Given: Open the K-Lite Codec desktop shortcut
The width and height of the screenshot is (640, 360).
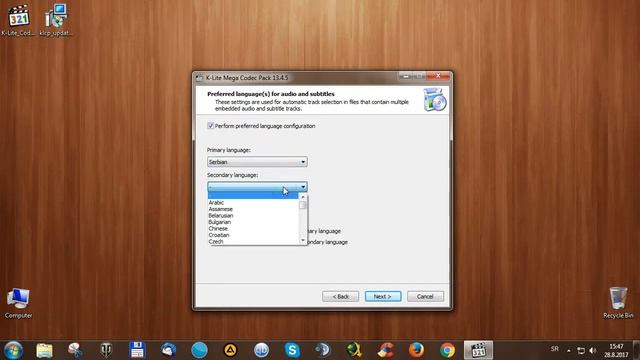Looking at the screenshot, I should click(x=18, y=20).
